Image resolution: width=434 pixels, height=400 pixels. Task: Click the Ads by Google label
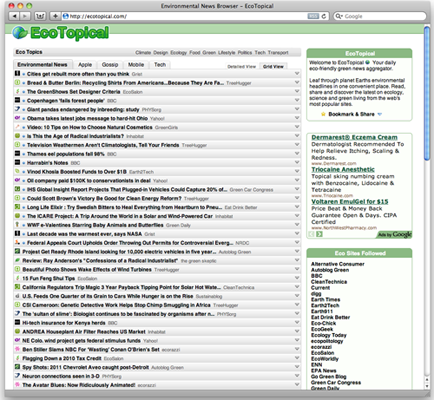395,235
